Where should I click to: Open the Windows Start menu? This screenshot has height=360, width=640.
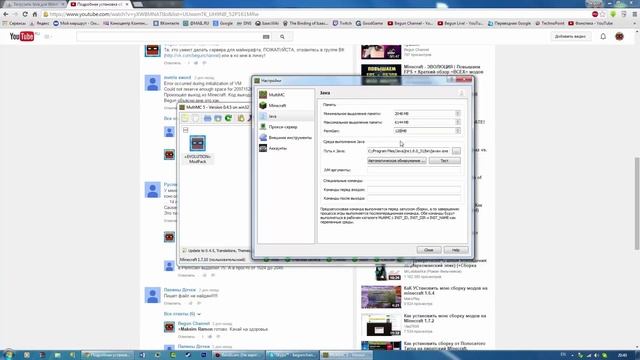[x=9, y=355]
